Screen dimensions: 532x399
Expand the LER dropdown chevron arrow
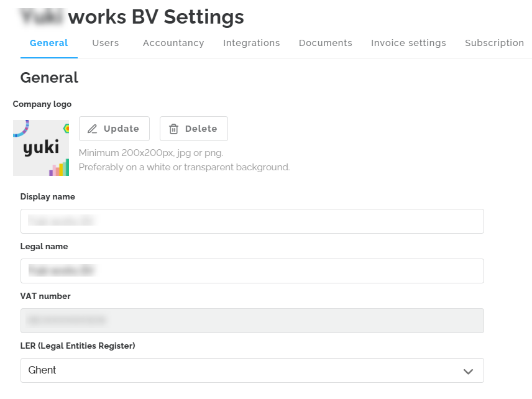pyautogui.click(x=468, y=371)
